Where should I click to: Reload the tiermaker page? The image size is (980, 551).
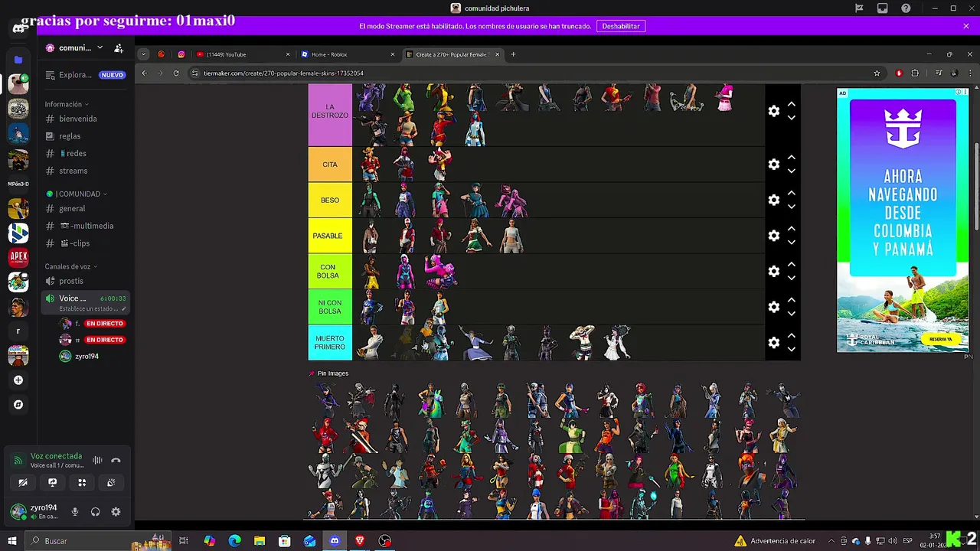[x=176, y=73]
